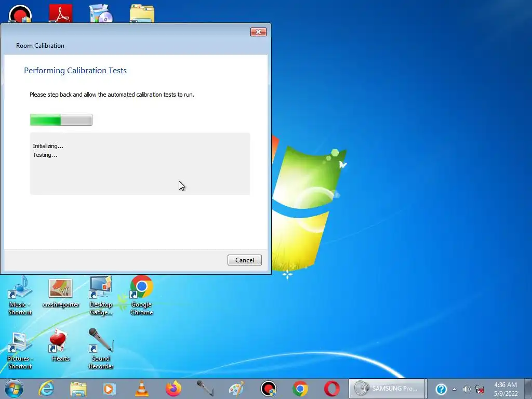Select the folder icon at top of desktop

click(x=142, y=14)
